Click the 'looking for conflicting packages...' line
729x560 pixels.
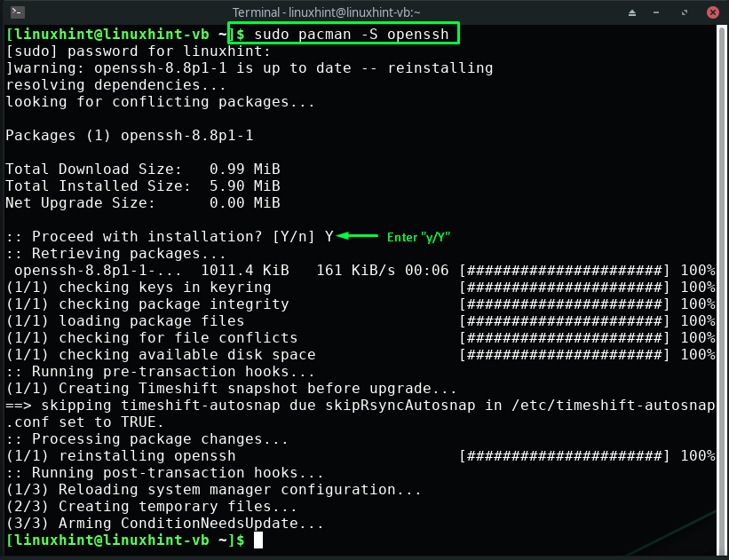point(161,102)
